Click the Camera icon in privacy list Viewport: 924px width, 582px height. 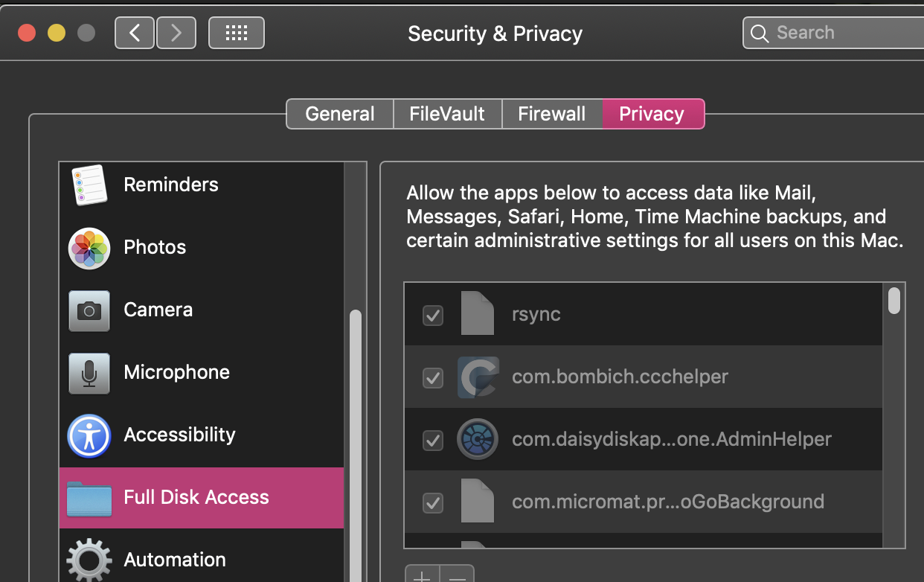point(89,310)
